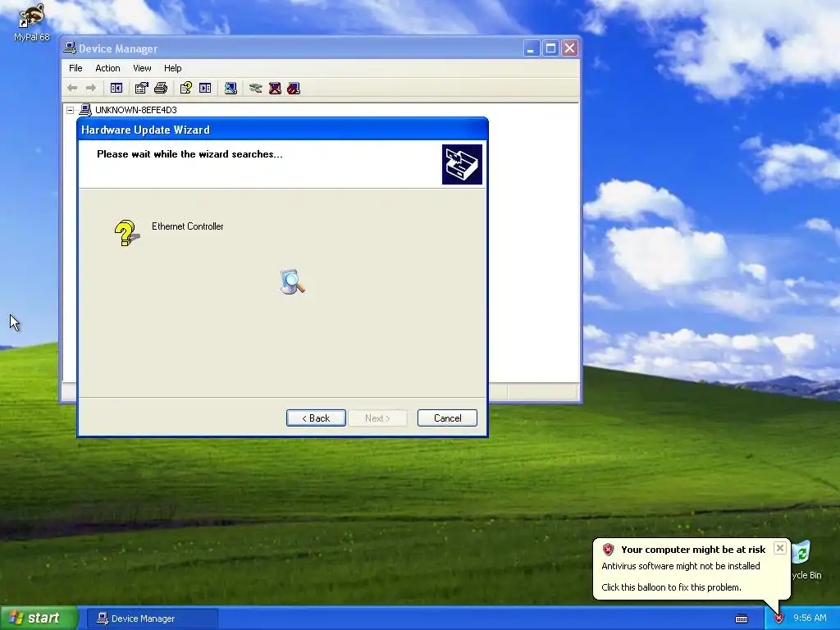Click the disabled Next button in wizard

coord(377,418)
